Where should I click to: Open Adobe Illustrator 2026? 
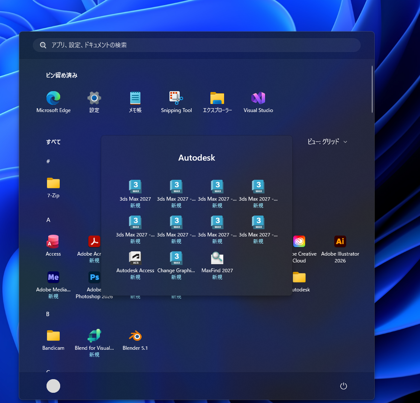340,249
